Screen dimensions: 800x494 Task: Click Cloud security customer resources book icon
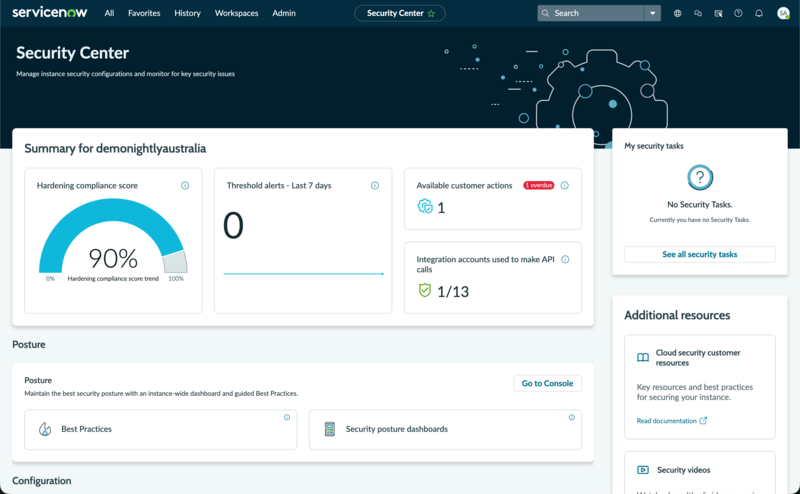(643, 357)
